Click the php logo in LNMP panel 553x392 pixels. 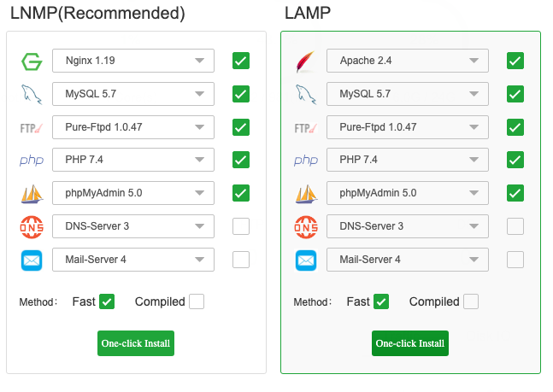(32, 160)
